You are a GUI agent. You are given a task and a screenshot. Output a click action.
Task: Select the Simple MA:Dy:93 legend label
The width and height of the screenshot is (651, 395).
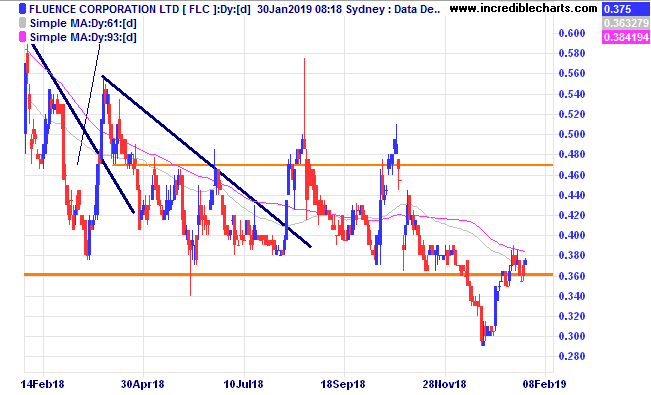click(83, 37)
